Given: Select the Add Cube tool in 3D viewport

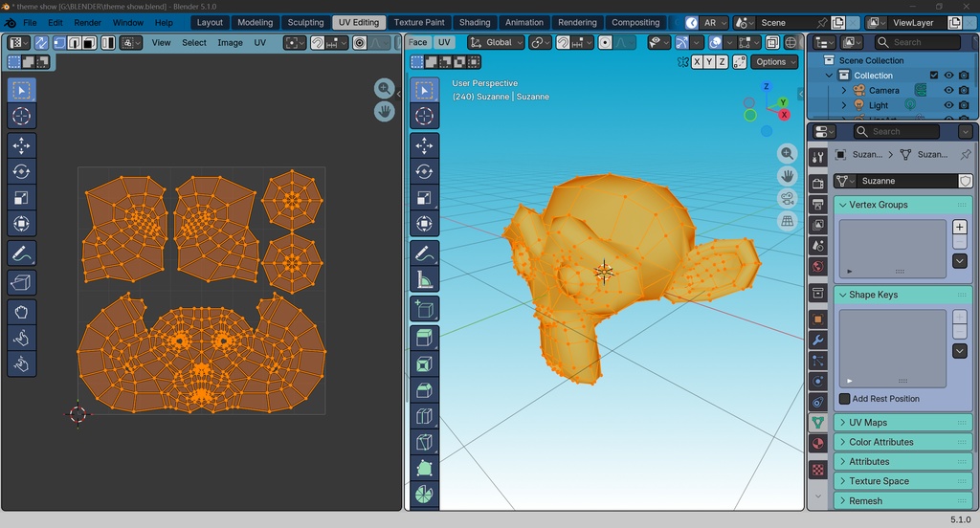Looking at the screenshot, I should pyautogui.click(x=424, y=309).
